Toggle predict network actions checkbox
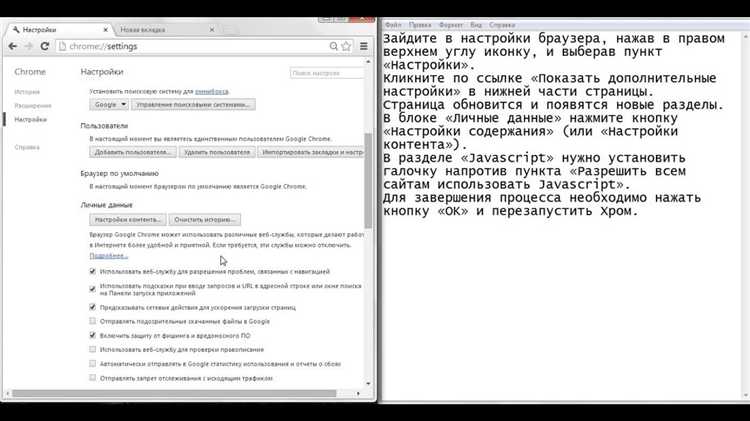 coord(92,307)
